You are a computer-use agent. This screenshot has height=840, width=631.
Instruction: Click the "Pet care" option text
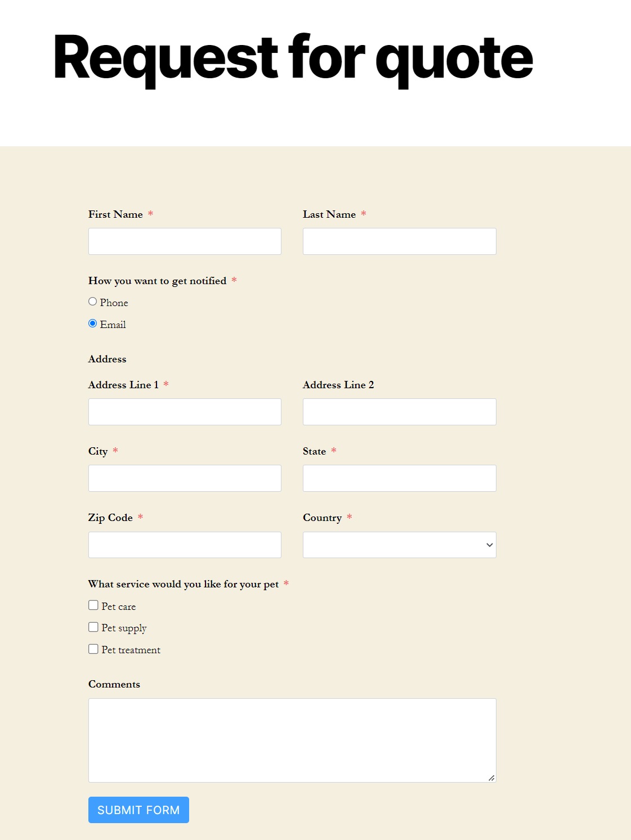(119, 607)
